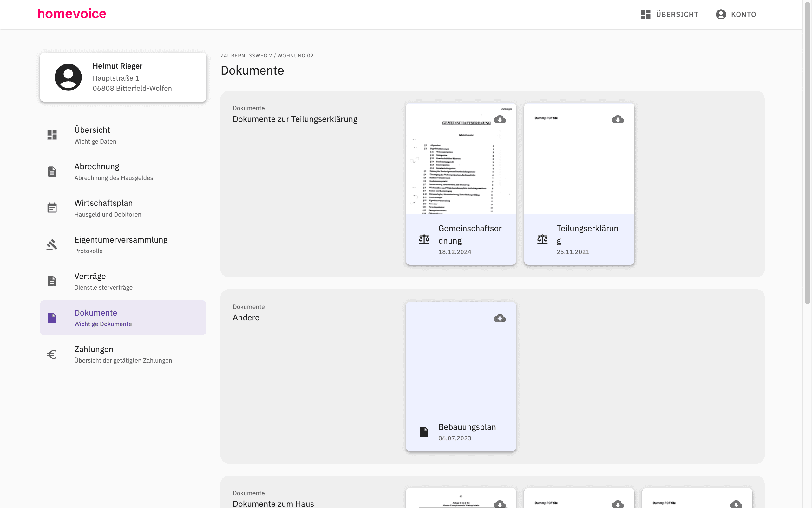Click the KONTO header label
The height and width of the screenshot is (508, 812).
pyautogui.click(x=743, y=15)
